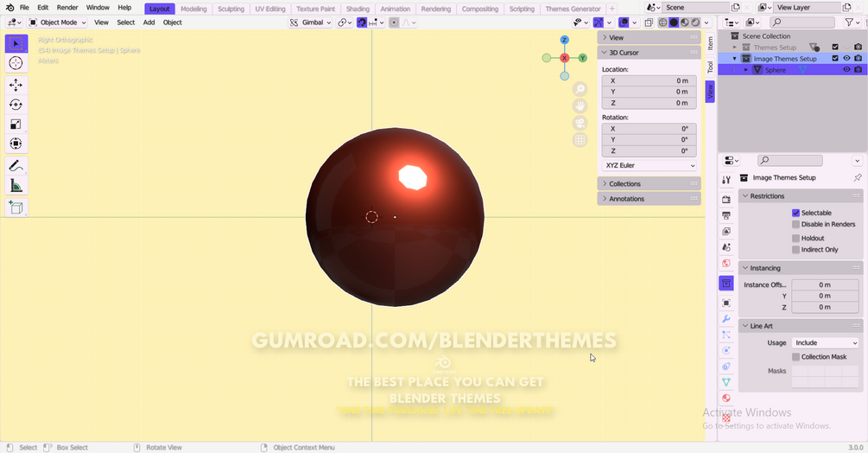Switch to wireframe viewport shading
Image resolution: width=868 pixels, height=453 pixels.
[662, 22]
